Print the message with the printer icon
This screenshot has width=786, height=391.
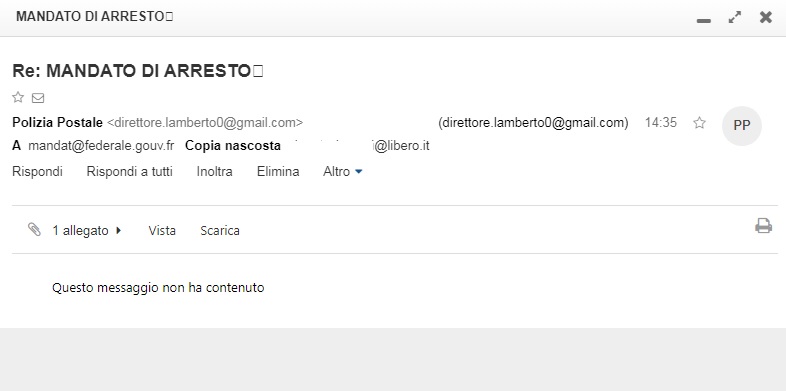pyautogui.click(x=763, y=226)
